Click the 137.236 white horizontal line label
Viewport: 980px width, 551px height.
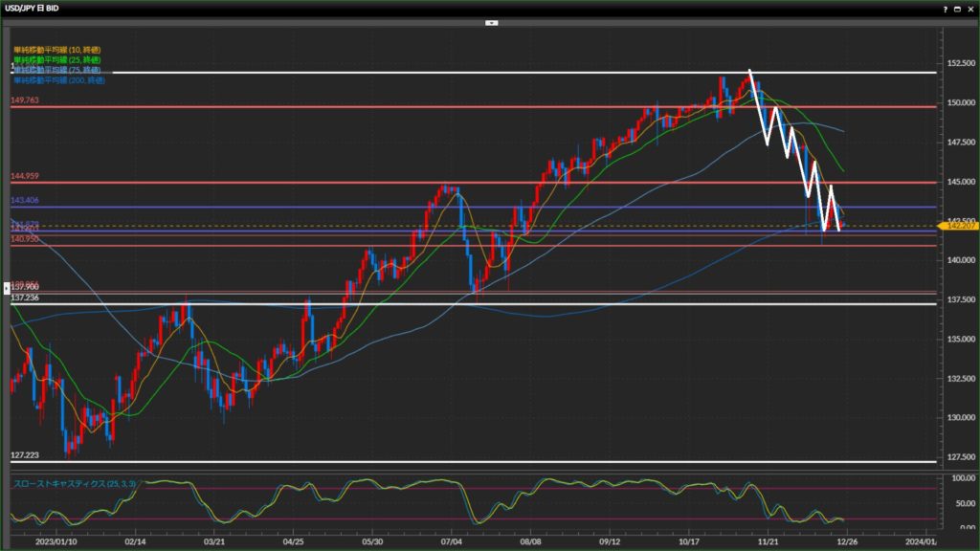(25, 298)
